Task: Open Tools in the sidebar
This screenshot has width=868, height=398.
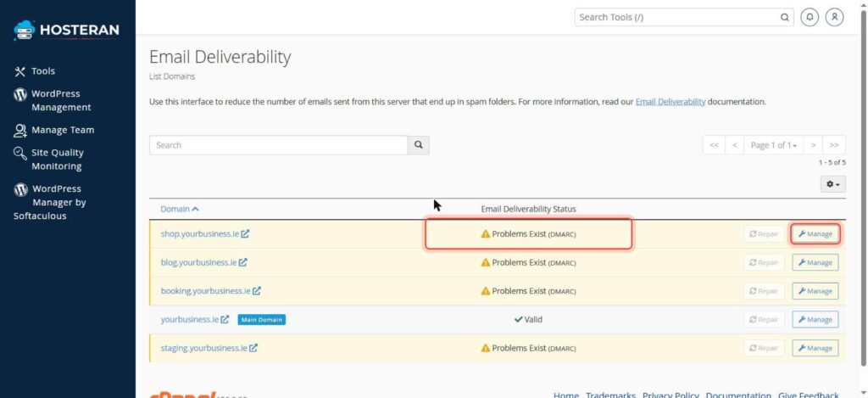Action: [x=34, y=71]
